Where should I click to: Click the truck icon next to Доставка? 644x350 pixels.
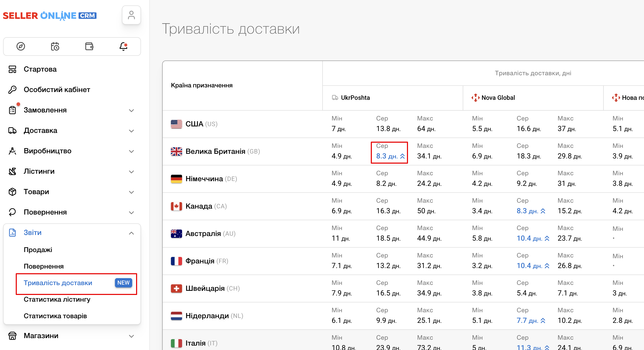(x=12, y=130)
